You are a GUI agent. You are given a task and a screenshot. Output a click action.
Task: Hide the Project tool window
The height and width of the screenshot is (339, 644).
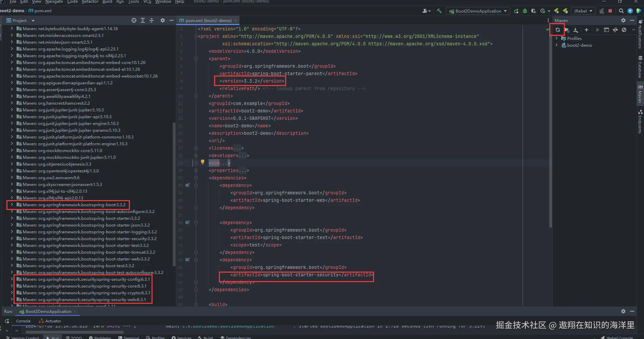pyautogui.click(x=171, y=20)
